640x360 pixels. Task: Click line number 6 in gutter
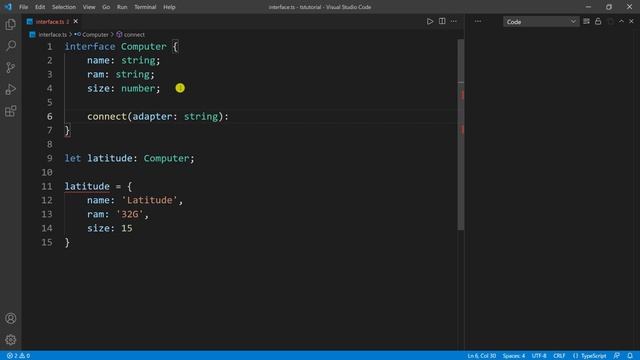[x=49, y=116]
